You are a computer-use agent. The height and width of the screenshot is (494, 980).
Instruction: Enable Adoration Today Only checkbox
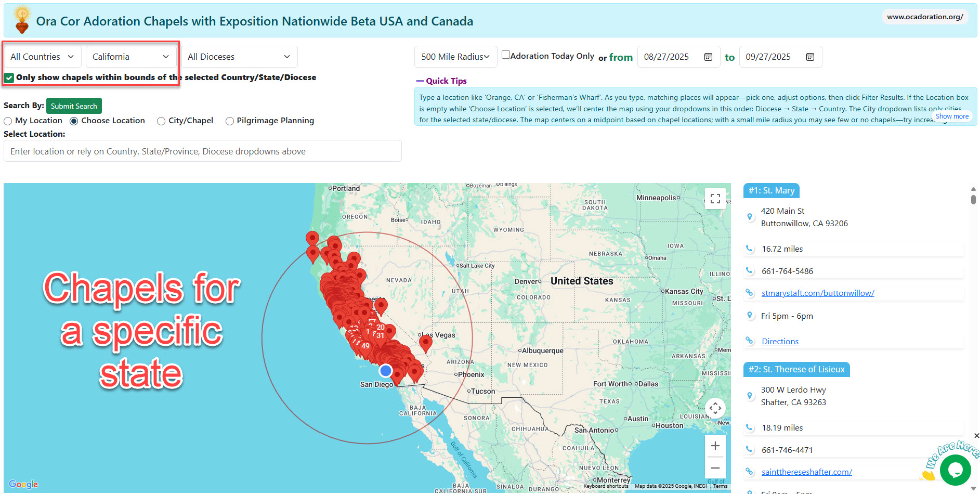pos(505,55)
